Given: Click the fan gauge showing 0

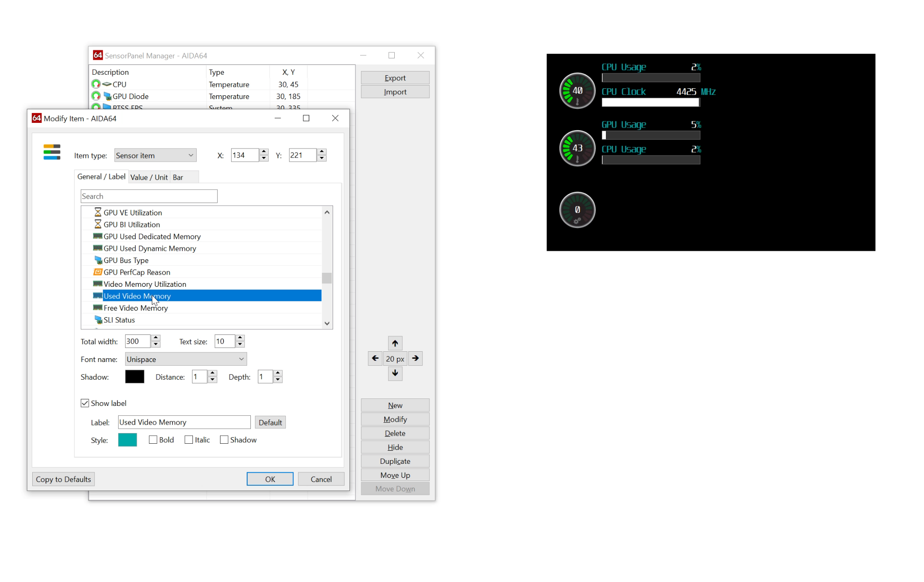Looking at the screenshot, I should coord(577,210).
